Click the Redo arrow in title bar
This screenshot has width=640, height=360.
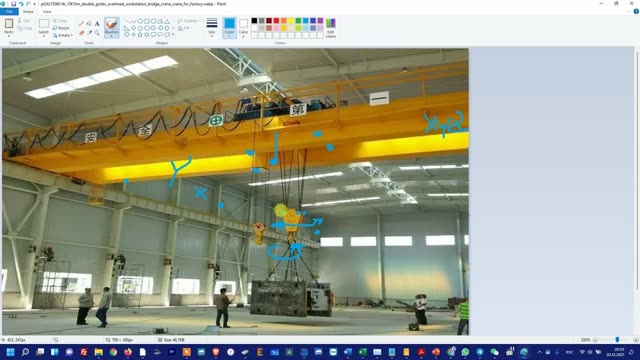click(x=28, y=4)
